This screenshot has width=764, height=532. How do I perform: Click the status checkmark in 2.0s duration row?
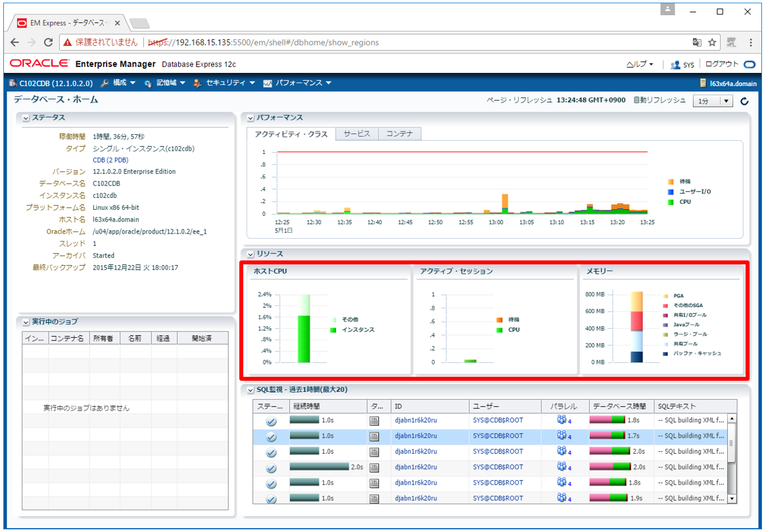[x=272, y=468]
